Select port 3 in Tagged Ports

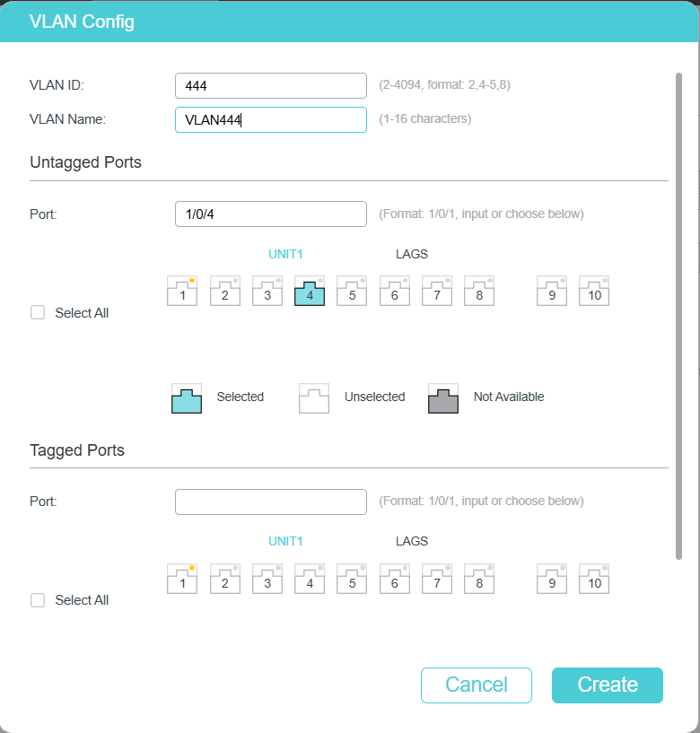[267, 579]
